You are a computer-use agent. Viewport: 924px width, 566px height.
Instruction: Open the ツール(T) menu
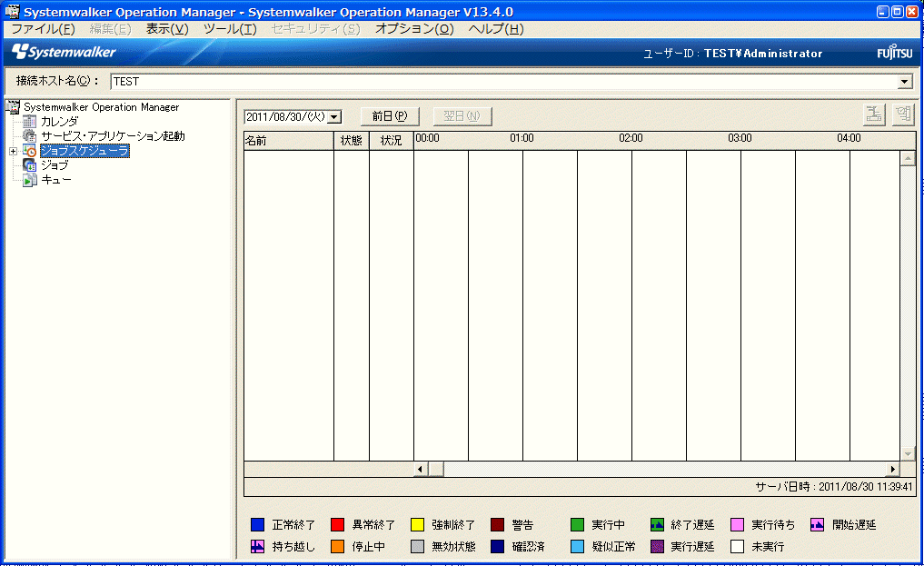pyautogui.click(x=230, y=29)
